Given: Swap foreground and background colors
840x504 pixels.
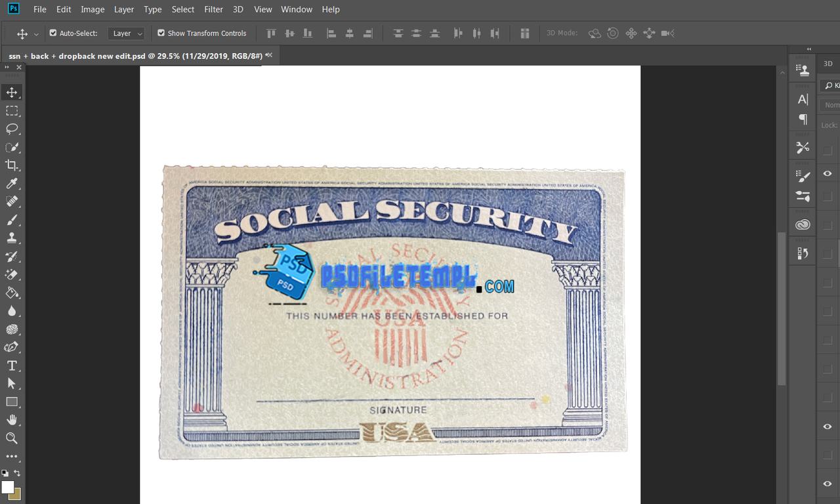Looking at the screenshot, I should tap(17, 472).
